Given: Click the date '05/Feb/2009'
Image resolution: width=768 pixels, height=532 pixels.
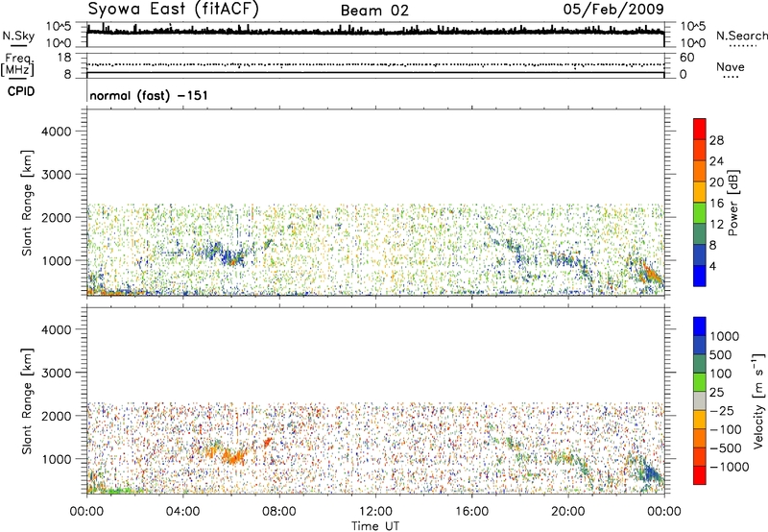Looking at the screenshot, I should [x=613, y=9].
